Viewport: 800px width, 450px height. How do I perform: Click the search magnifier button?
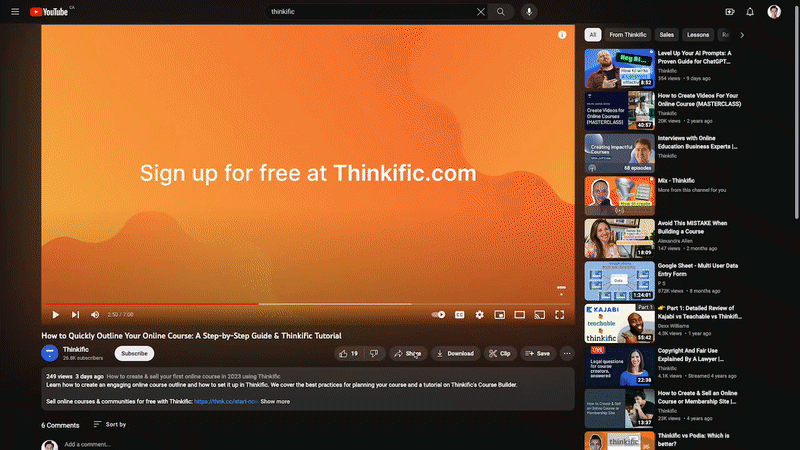[x=501, y=12]
